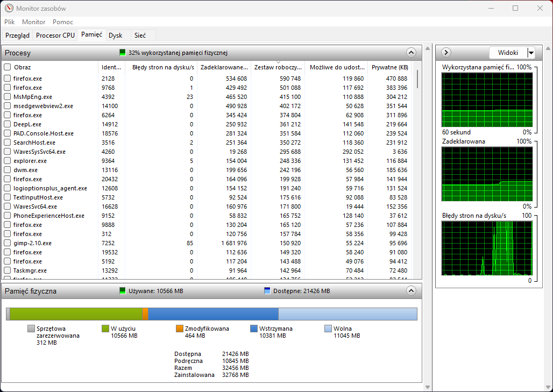Open the Monitor menu

[33, 22]
